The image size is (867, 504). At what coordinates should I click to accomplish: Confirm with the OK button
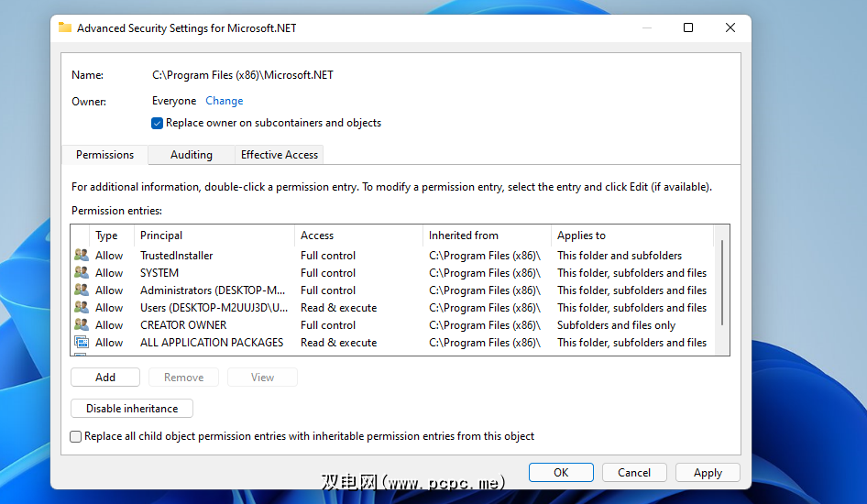click(x=561, y=473)
